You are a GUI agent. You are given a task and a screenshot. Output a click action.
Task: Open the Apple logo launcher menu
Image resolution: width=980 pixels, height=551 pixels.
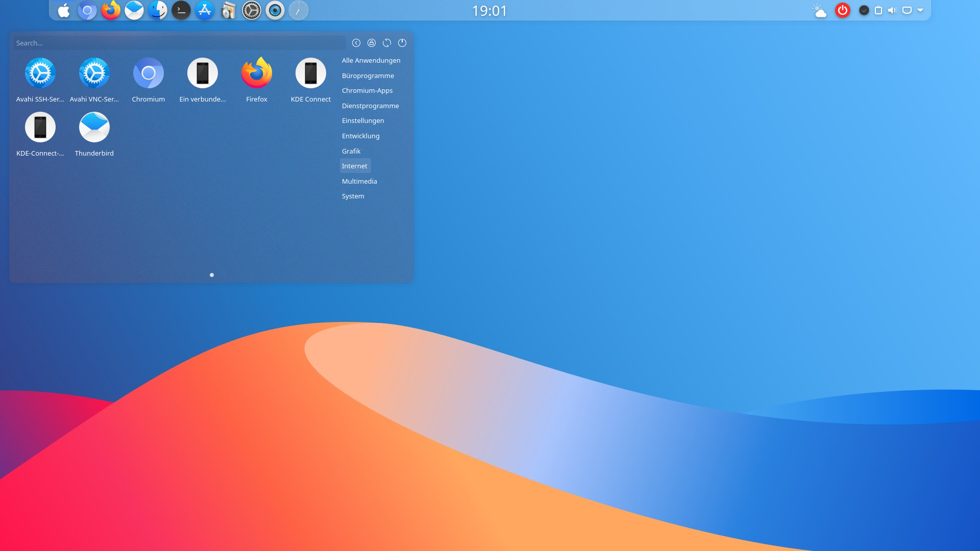(x=63, y=10)
